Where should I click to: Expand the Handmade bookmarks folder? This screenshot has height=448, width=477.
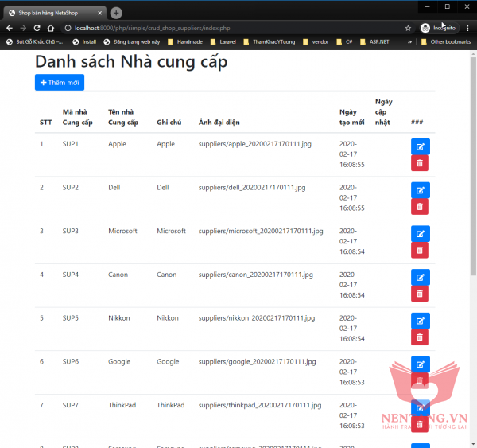tap(185, 41)
